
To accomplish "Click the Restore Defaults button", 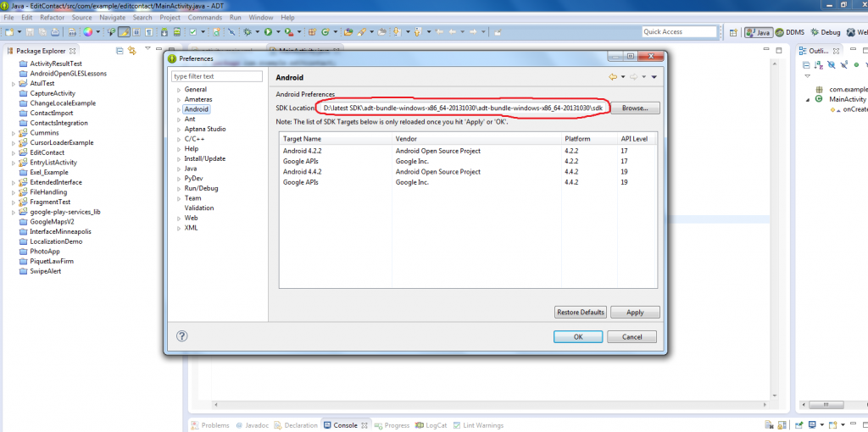I will pyautogui.click(x=580, y=313).
